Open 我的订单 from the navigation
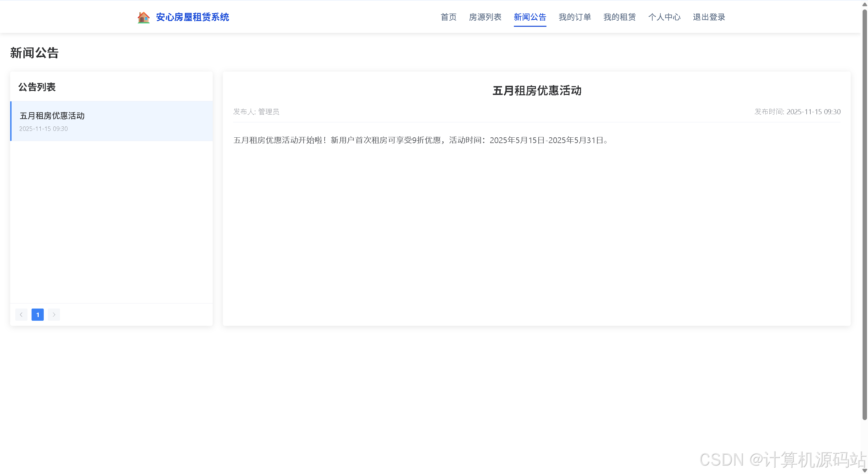The image size is (868, 474). (x=575, y=17)
